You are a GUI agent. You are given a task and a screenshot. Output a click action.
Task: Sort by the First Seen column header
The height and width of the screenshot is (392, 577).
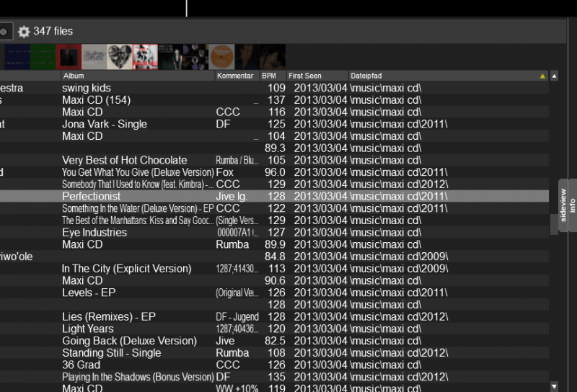point(317,76)
